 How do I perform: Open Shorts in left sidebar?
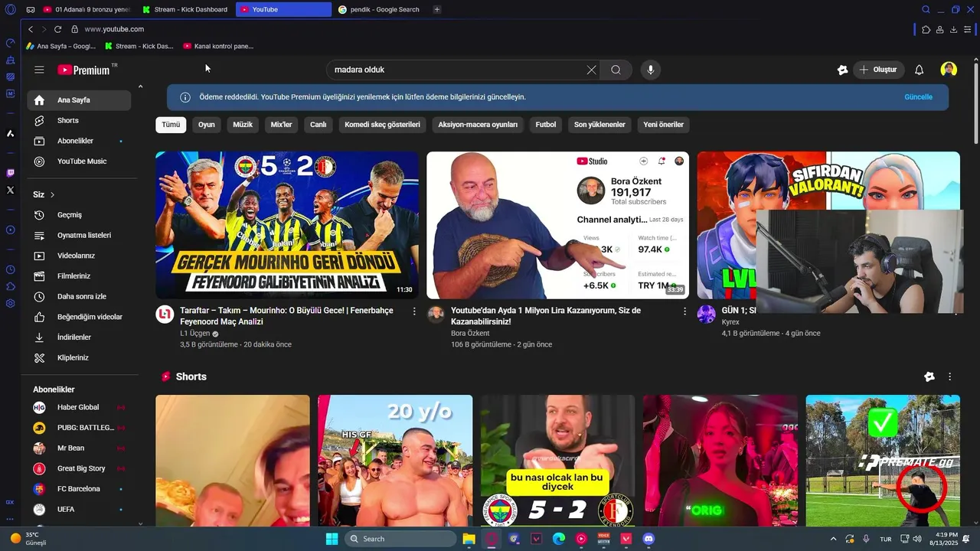[79, 121]
